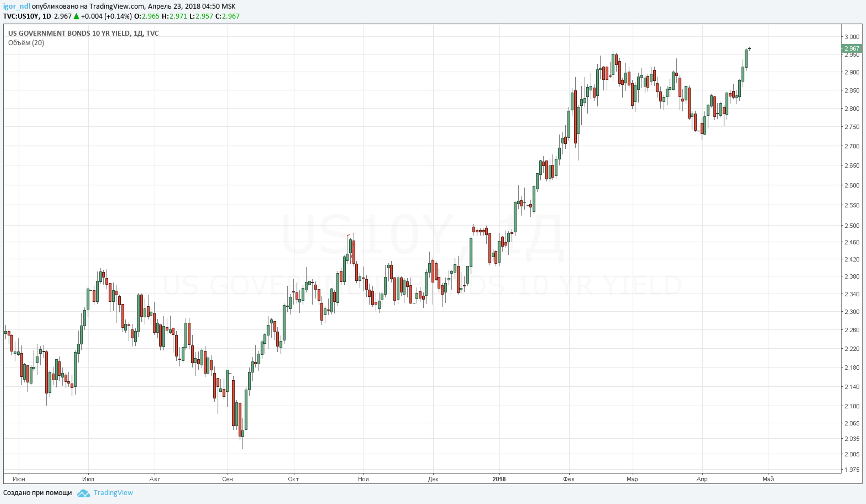Click the 2.500 price axis label
866x504 pixels.
[x=852, y=225]
